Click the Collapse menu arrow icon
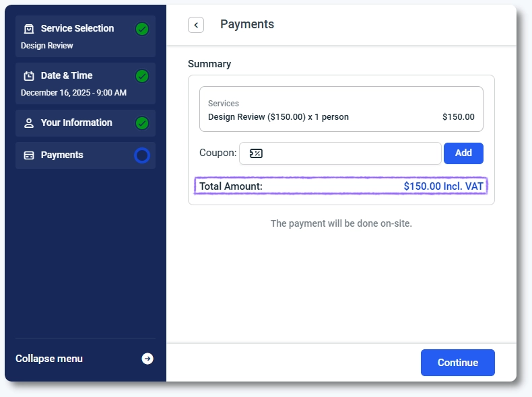The width and height of the screenshot is (532, 397). coord(147,359)
